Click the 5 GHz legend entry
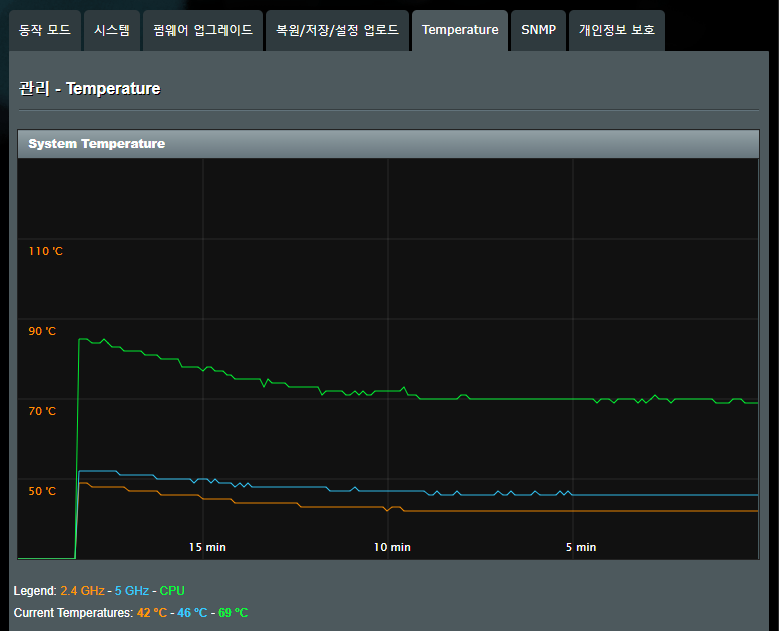The height and width of the screenshot is (631, 779). pos(132,591)
